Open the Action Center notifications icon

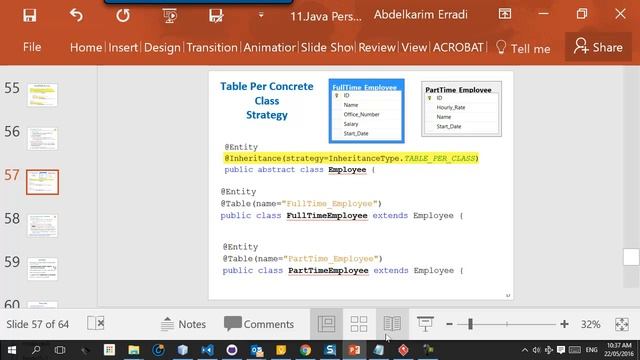tap(561, 350)
